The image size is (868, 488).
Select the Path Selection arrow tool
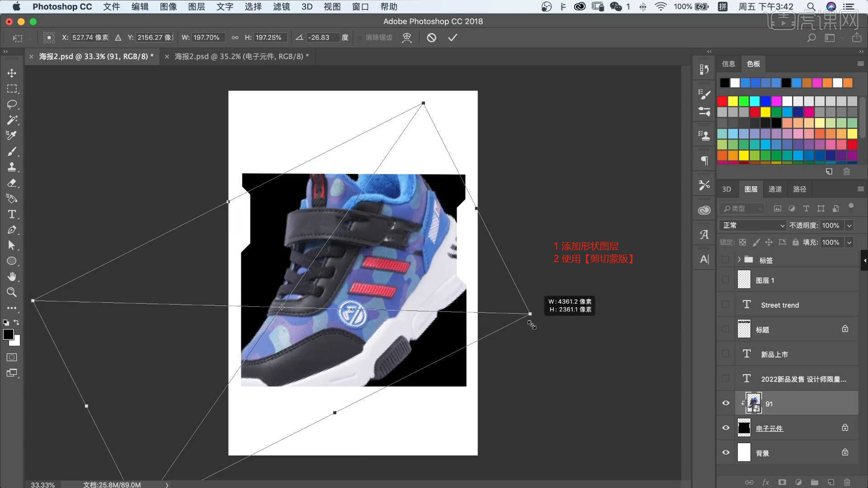12,245
